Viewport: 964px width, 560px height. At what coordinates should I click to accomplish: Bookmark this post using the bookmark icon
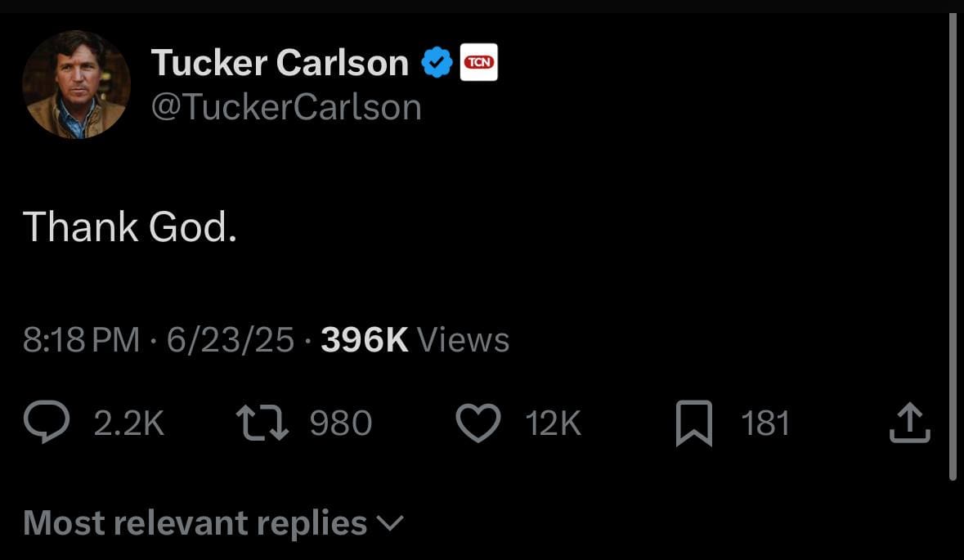pos(694,425)
